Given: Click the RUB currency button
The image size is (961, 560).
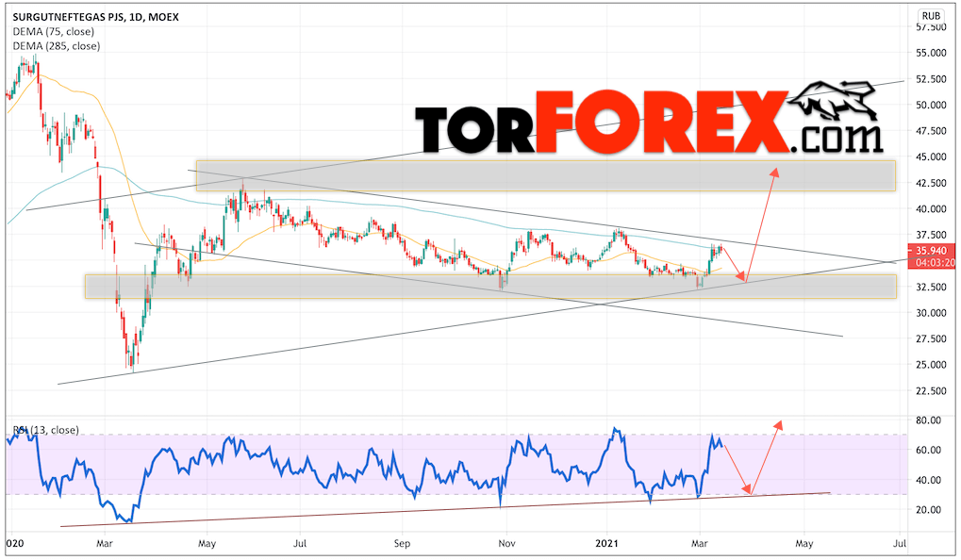Looking at the screenshot, I should 931,16.
